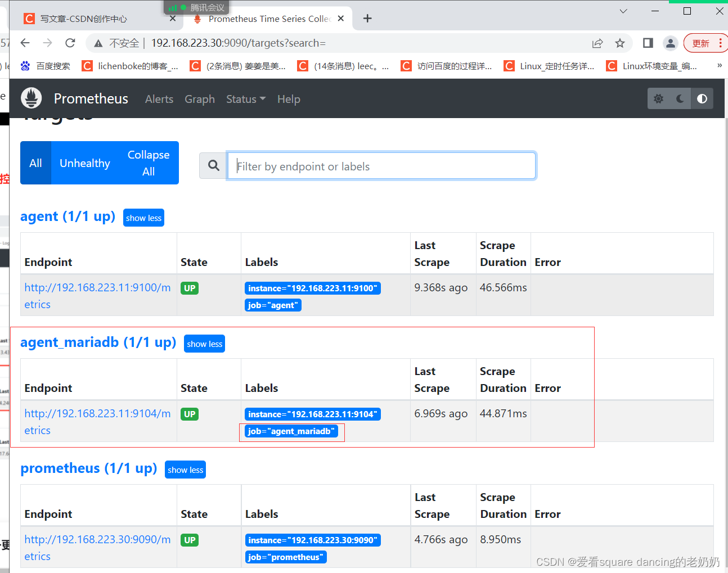728x573 pixels.
Task: Open a new tab with the plus icon
Action: tap(367, 19)
